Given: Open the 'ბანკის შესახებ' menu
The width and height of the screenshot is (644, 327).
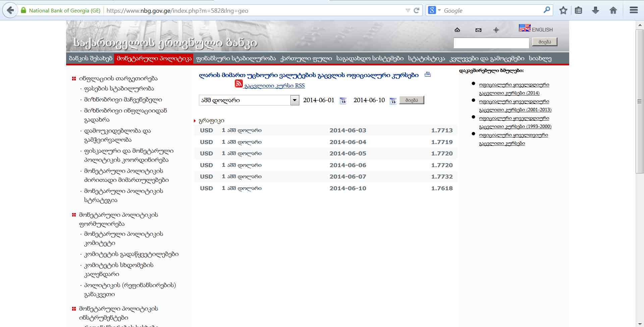Looking at the screenshot, I should pos(91,58).
